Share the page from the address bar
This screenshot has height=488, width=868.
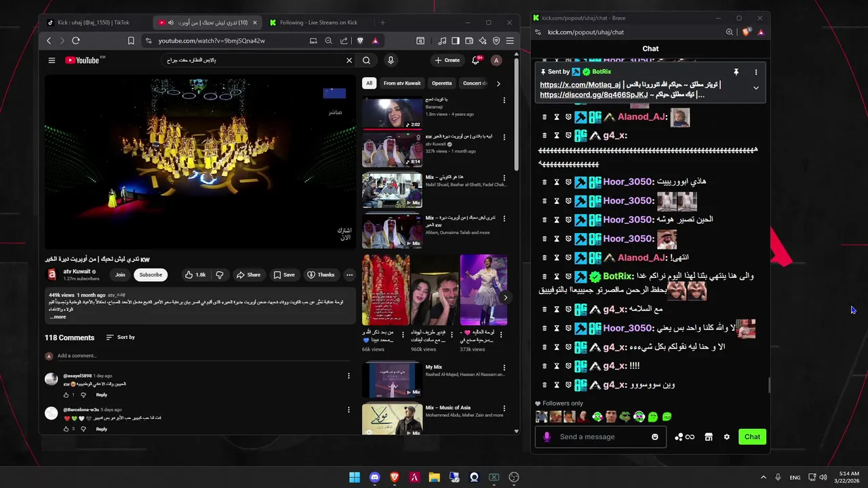click(344, 41)
